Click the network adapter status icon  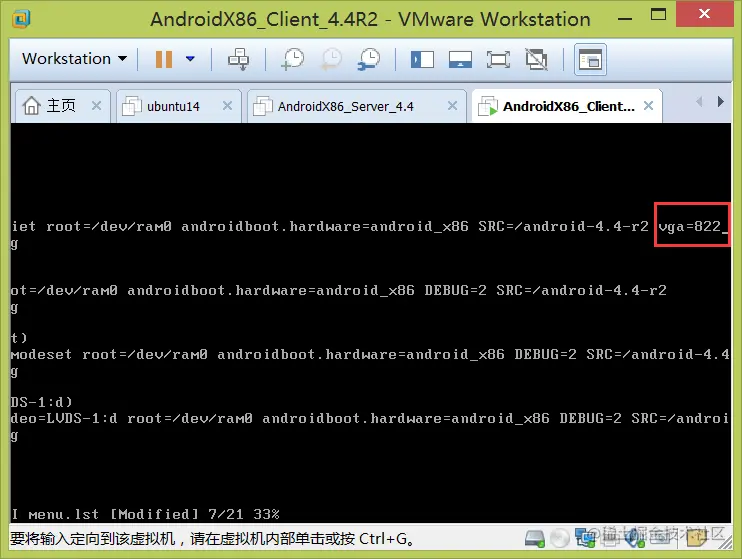(x=585, y=538)
